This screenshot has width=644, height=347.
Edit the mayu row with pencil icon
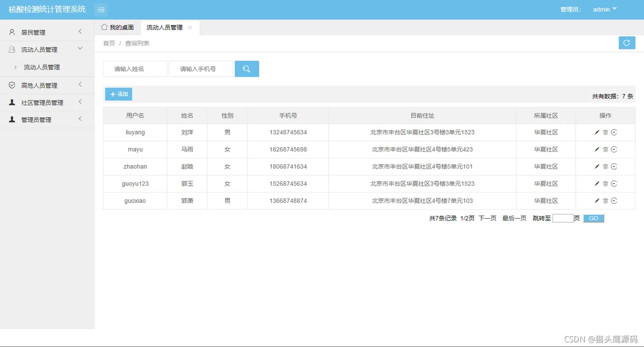[597, 150]
